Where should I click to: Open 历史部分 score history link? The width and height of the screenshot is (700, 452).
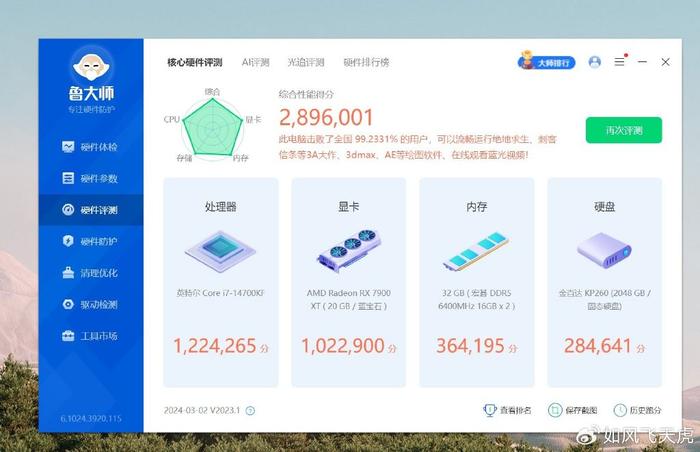pyautogui.click(x=638, y=410)
